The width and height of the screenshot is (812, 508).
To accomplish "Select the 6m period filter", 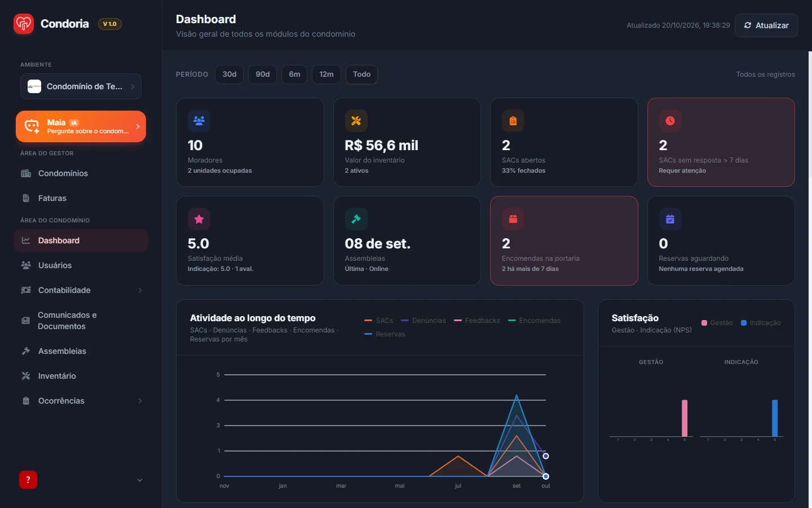I will click(294, 75).
